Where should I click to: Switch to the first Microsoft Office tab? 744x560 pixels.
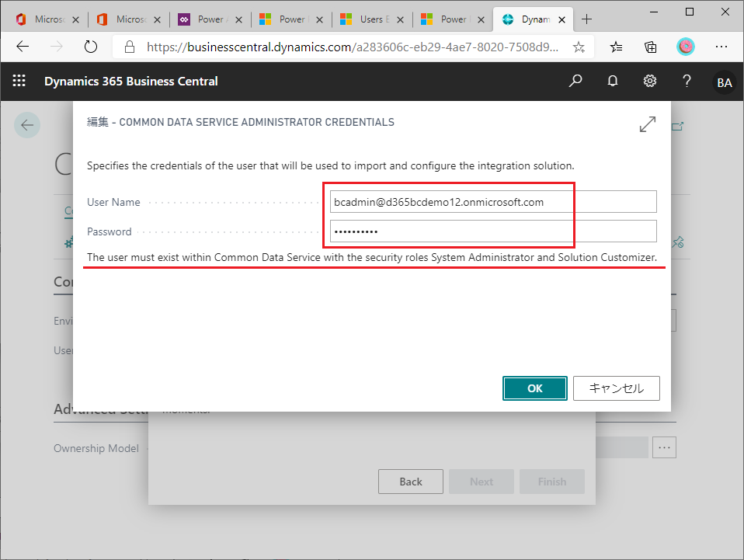pyautogui.click(x=47, y=19)
